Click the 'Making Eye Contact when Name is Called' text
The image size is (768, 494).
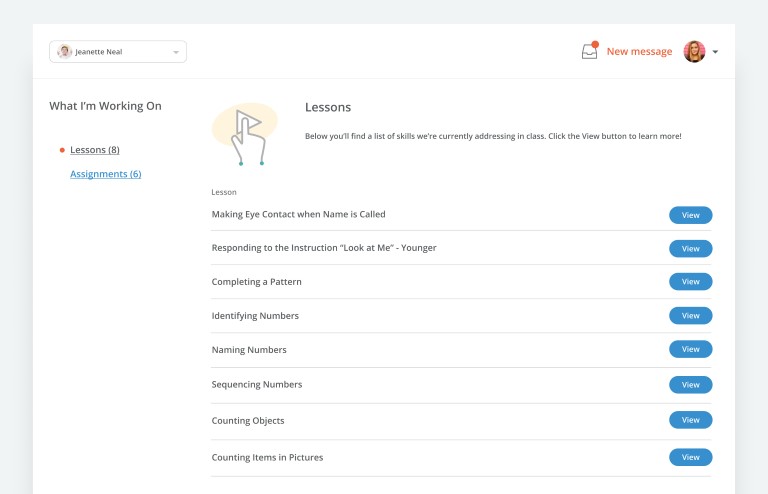(298, 214)
